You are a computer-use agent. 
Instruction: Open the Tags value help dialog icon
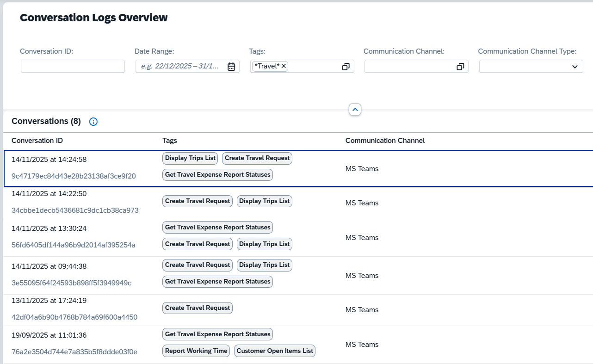(x=346, y=67)
